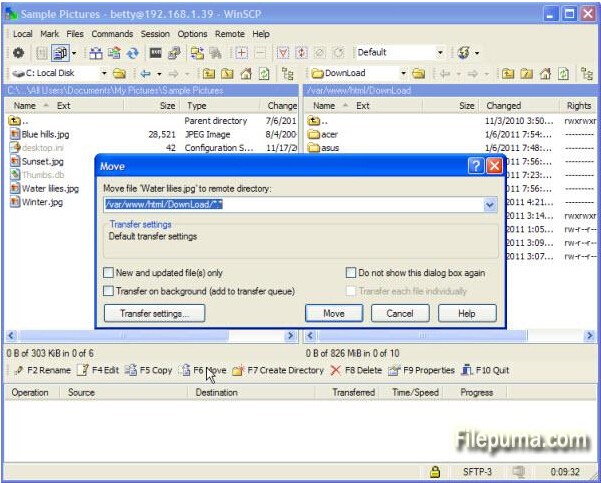Click the Move button in dialog
Screen dimensions: 601x483
(x=334, y=313)
